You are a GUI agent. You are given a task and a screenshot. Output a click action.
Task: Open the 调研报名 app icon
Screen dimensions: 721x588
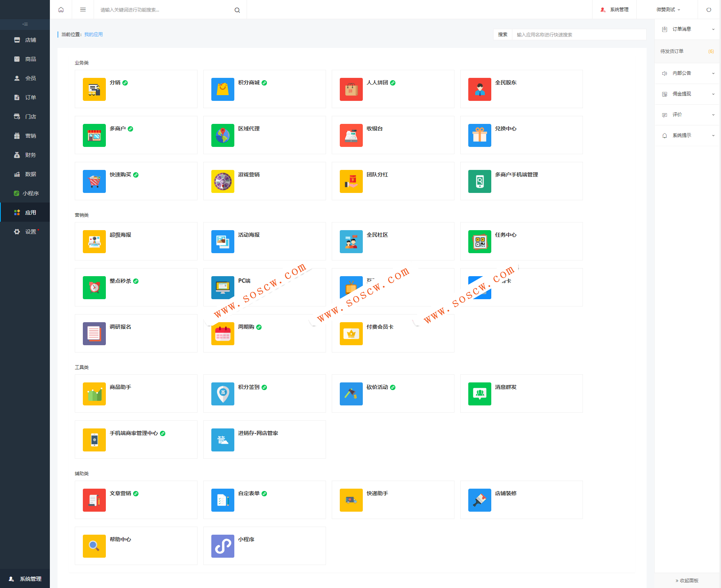point(94,334)
